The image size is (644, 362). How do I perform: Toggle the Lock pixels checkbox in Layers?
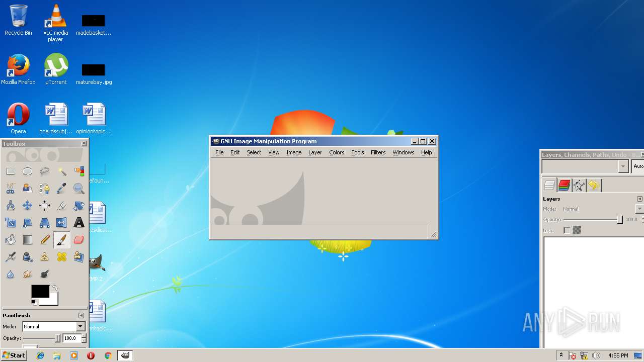click(567, 231)
